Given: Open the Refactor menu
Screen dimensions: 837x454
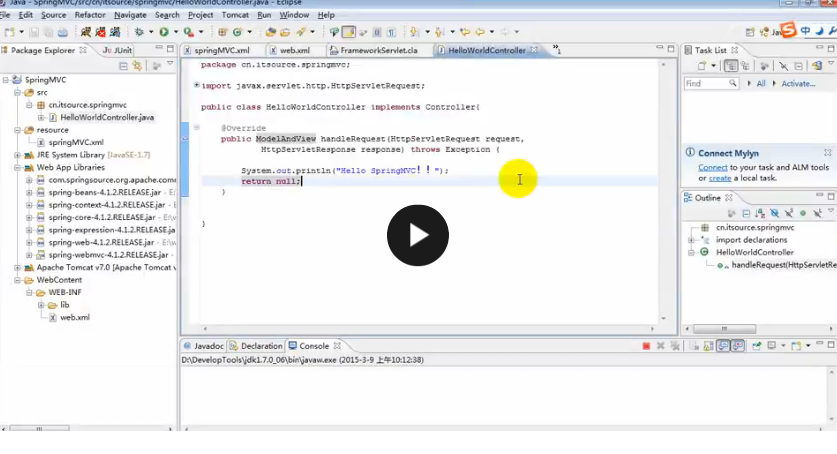Looking at the screenshot, I should (90, 15).
